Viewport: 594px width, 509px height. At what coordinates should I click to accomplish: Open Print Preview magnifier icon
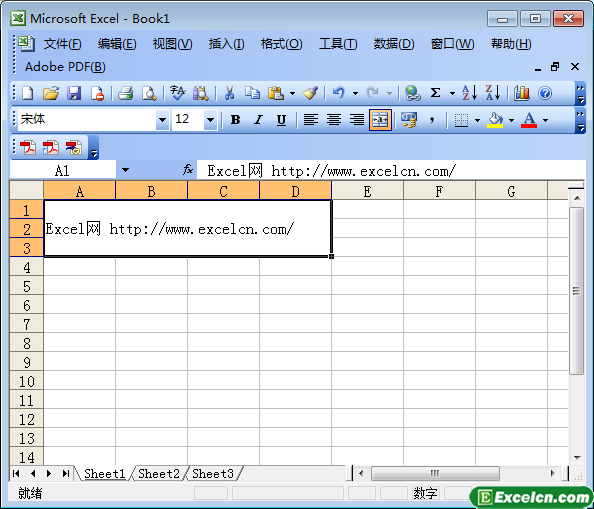point(149,93)
